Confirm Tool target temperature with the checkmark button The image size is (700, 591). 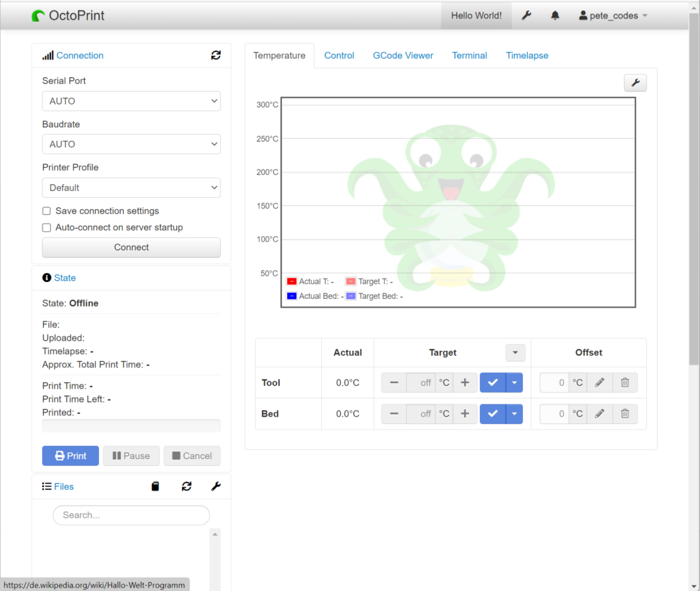pyautogui.click(x=493, y=383)
